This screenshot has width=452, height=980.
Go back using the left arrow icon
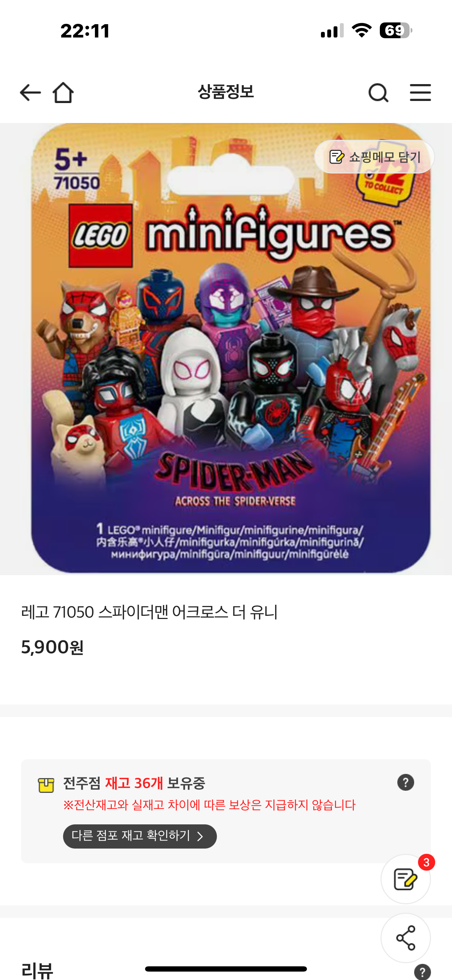coord(30,93)
